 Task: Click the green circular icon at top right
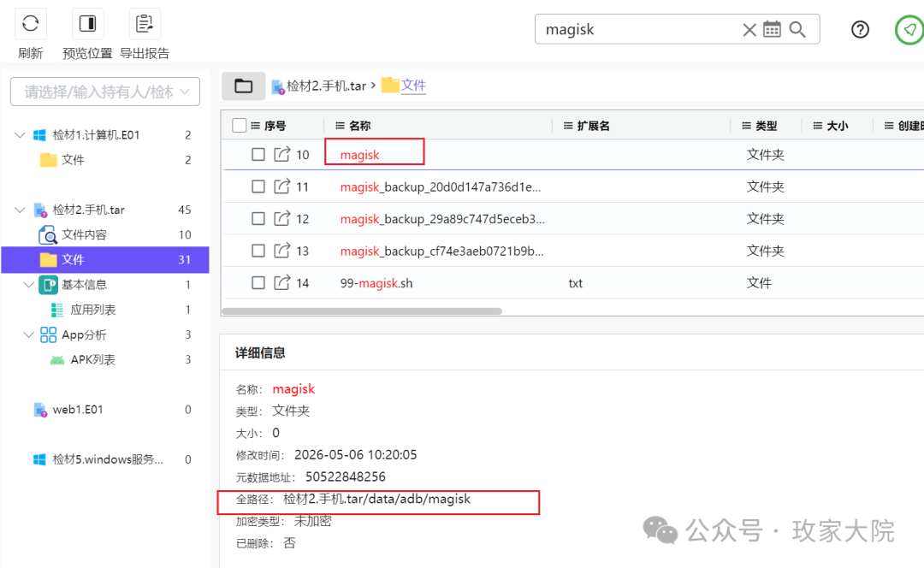(909, 29)
